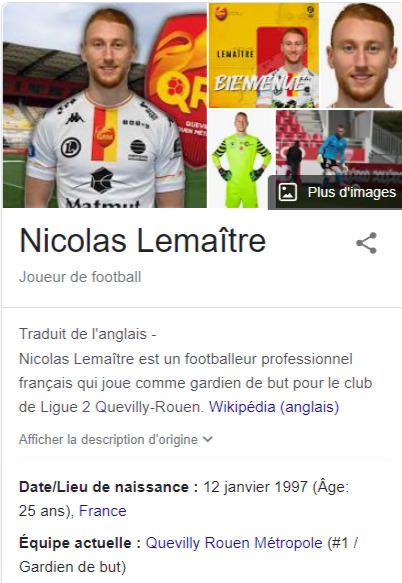Viewport: 402px width, 583px height.
Task: Click the Nicolas Lemaître heading
Action: coord(143,241)
